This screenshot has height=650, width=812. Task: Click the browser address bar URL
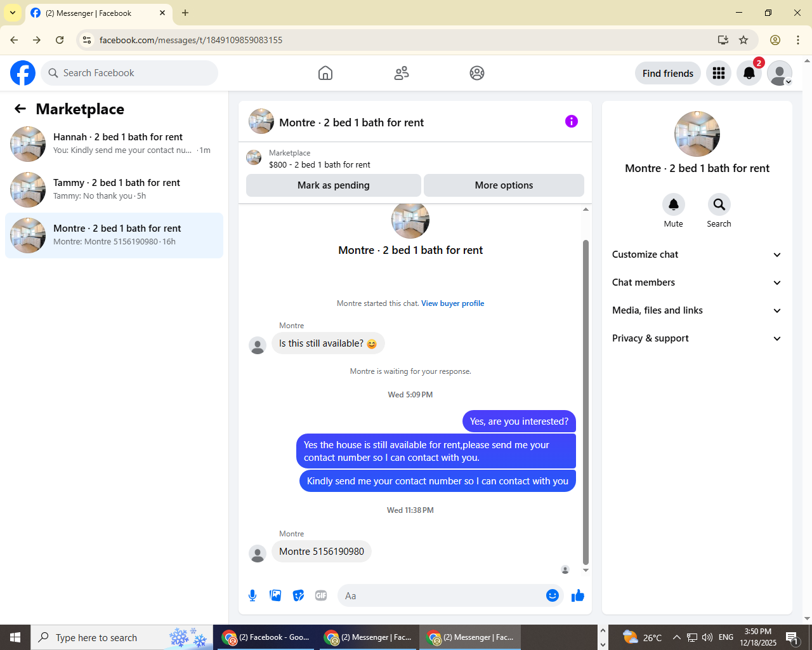191,40
